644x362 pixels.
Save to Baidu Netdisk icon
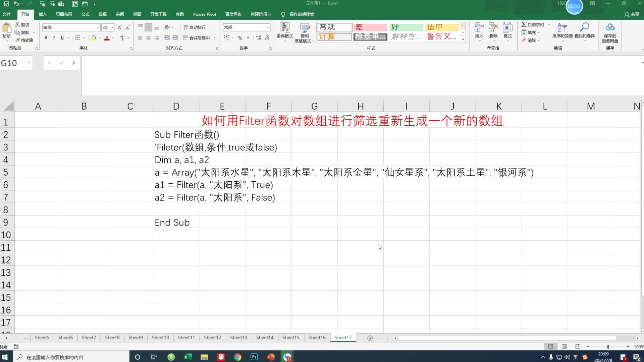click(x=610, y=27)
